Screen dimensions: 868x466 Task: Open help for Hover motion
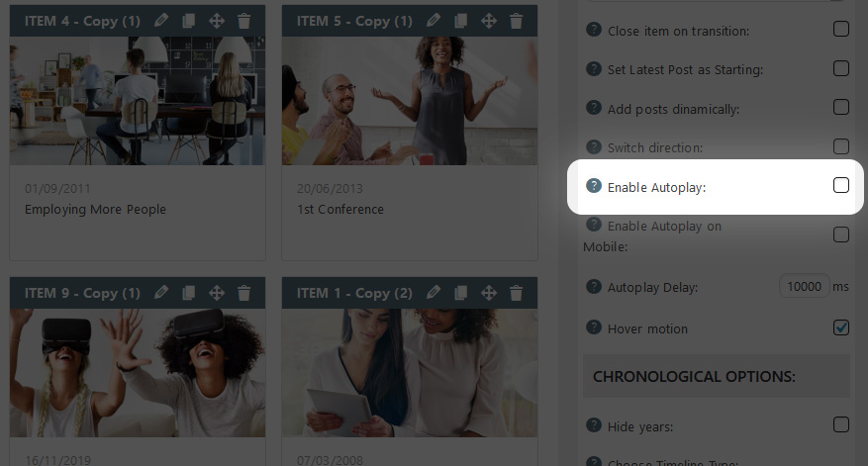[594, 327]
